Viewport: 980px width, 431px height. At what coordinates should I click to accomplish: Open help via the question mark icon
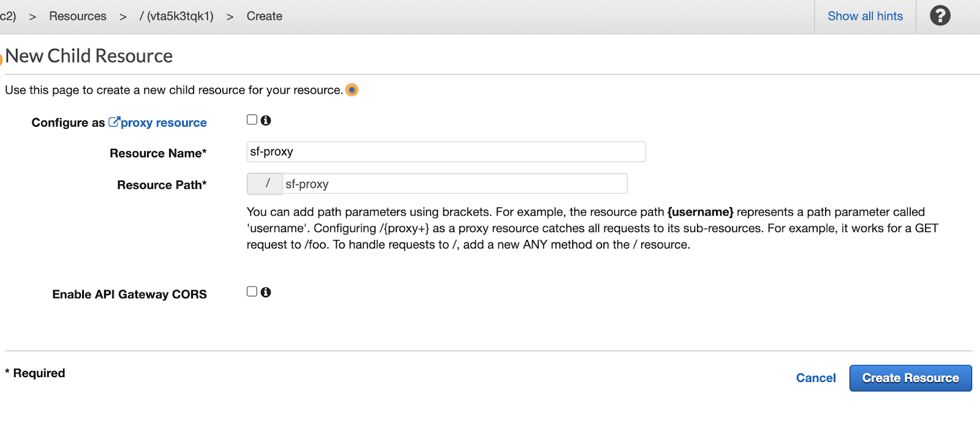pos(940,16)
